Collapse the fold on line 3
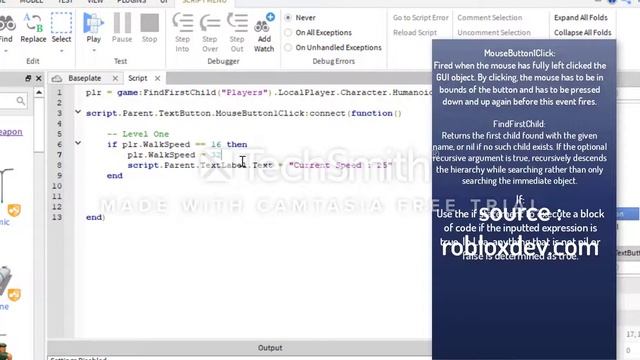 click(x=78, y=111)
